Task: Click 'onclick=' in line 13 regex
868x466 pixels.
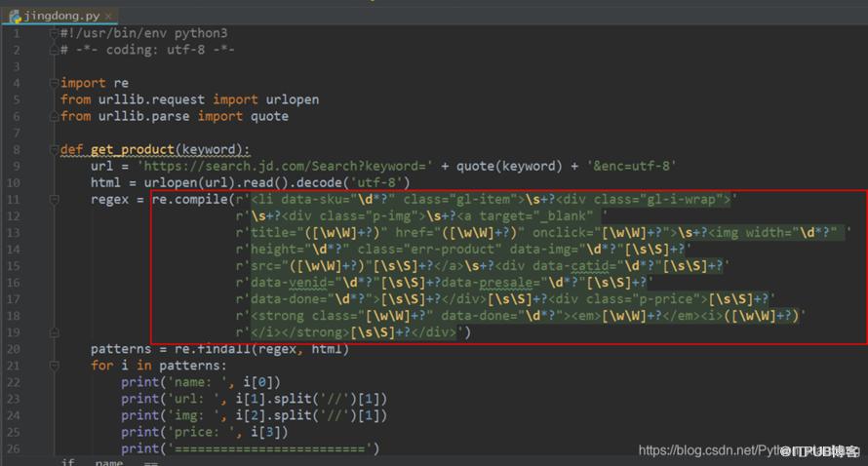Action: (x=563, y=232)
